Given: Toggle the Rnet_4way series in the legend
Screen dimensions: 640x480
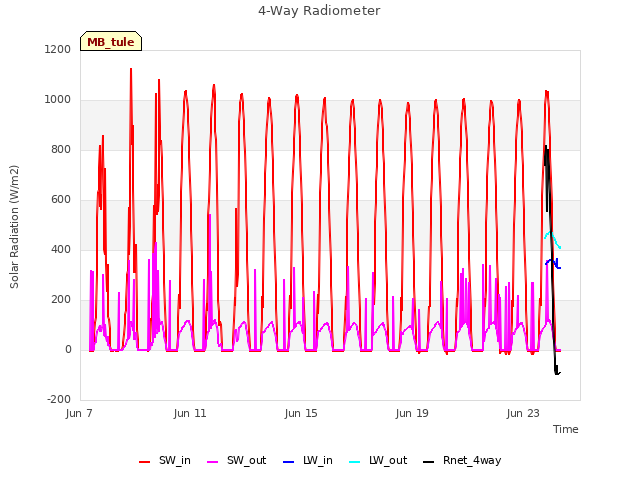Looking at the screenshot, I should pyautogui.click(x=462, y=461).
